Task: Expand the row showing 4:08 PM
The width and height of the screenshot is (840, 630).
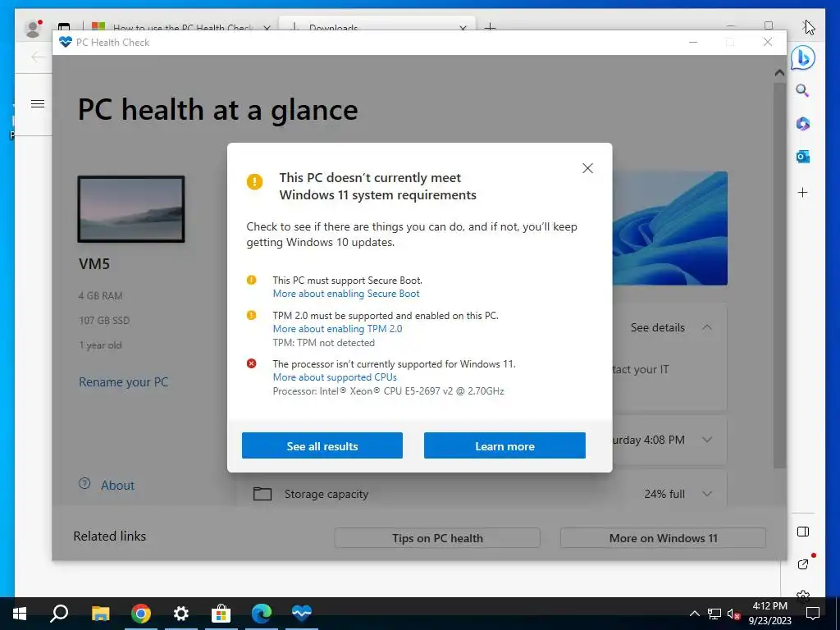Action: [707, 440]
